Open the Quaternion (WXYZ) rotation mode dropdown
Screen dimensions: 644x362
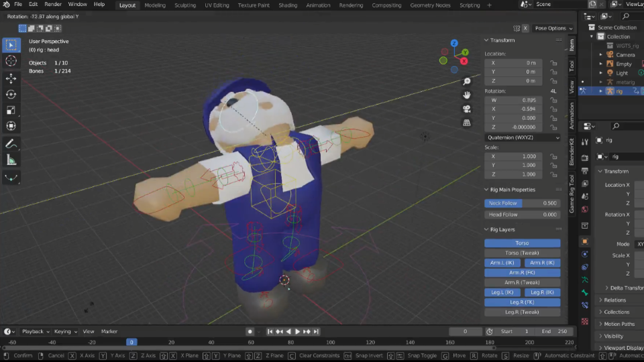[522, 137]
